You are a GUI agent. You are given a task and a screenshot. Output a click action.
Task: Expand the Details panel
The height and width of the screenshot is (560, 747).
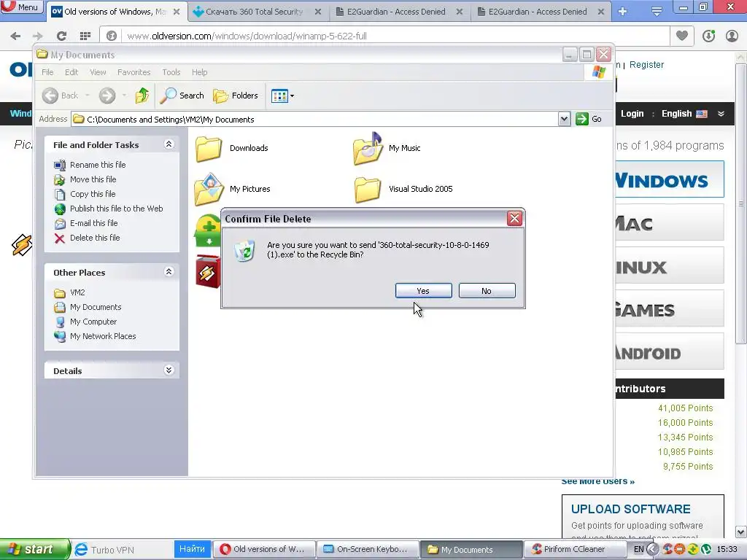(x=169, y=370)
